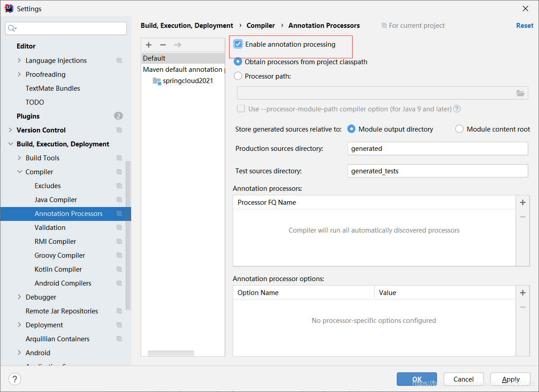
Task: Focus the settings search field
Action: click(66, 28)
